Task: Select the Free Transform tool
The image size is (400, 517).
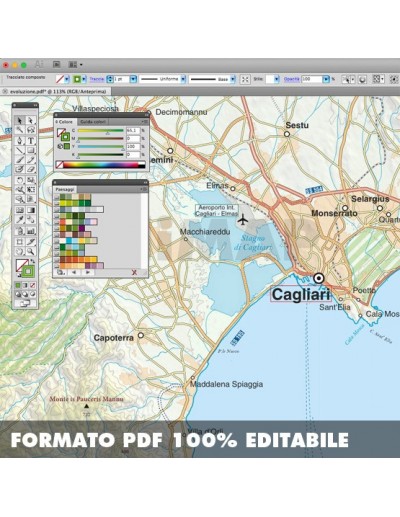Action: tap(30, 190)
